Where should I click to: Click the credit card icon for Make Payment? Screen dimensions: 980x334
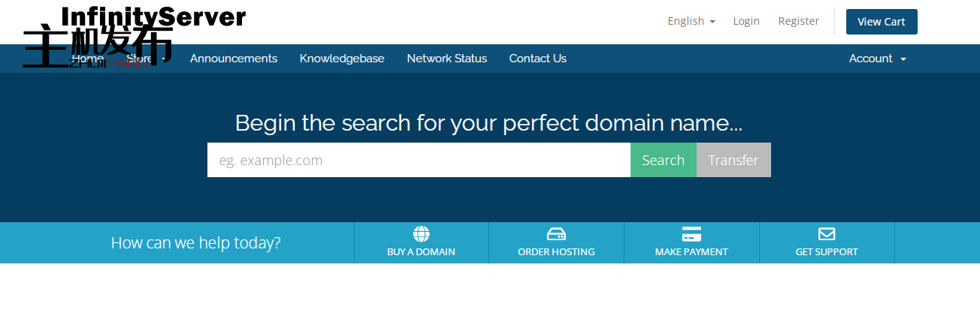pyautogui.click(x=691, y=234)
